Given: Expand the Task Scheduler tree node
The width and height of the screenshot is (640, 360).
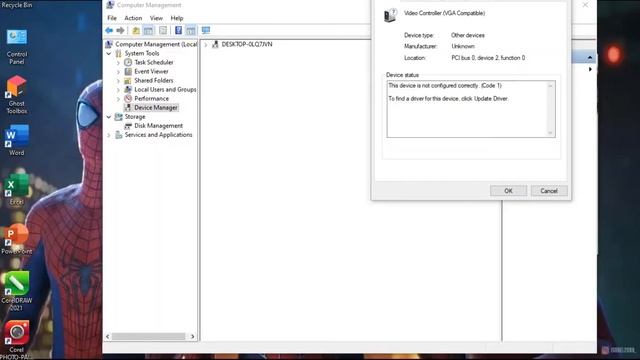Looking at the screenshot, I should pyautogui.click(x=118, y=62).
